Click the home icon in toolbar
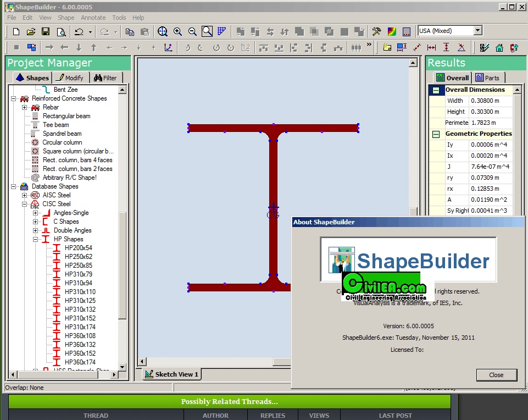 (x=499, y=48)
